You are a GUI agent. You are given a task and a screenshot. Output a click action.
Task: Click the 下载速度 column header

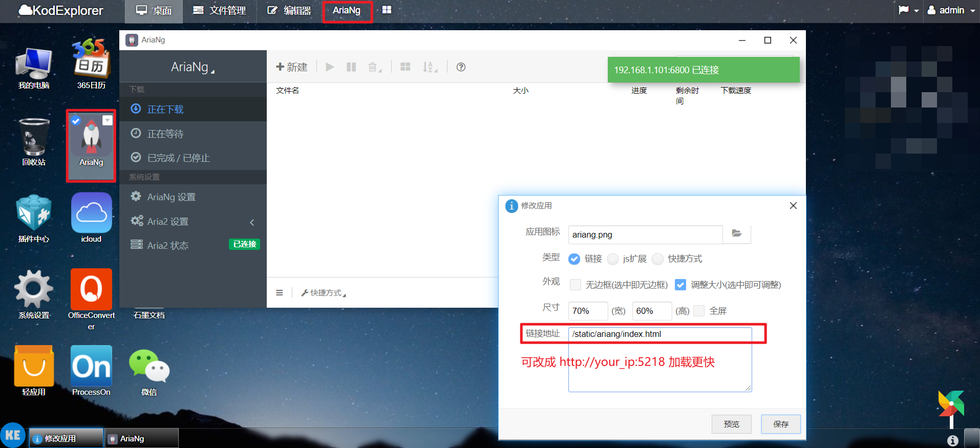point(736,91)
